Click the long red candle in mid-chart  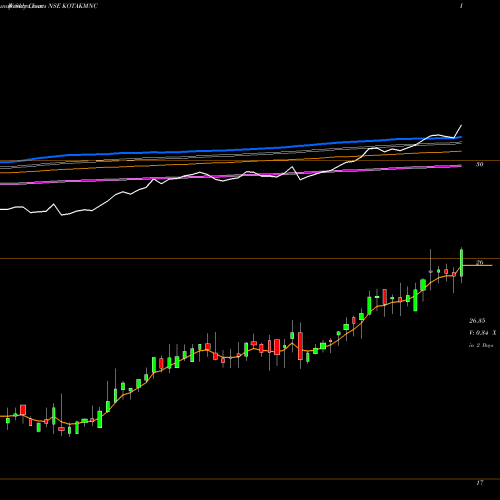300,346
